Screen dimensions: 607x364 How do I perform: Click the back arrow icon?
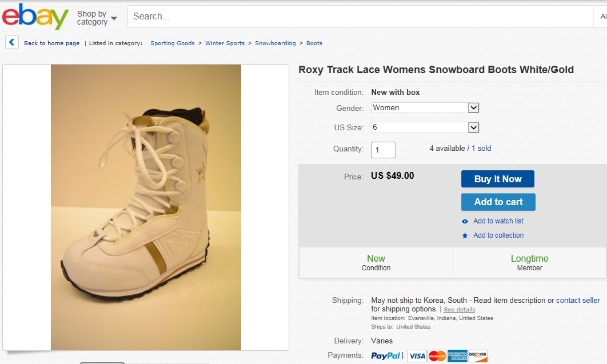pyautogui.click(x=13, y=42)
